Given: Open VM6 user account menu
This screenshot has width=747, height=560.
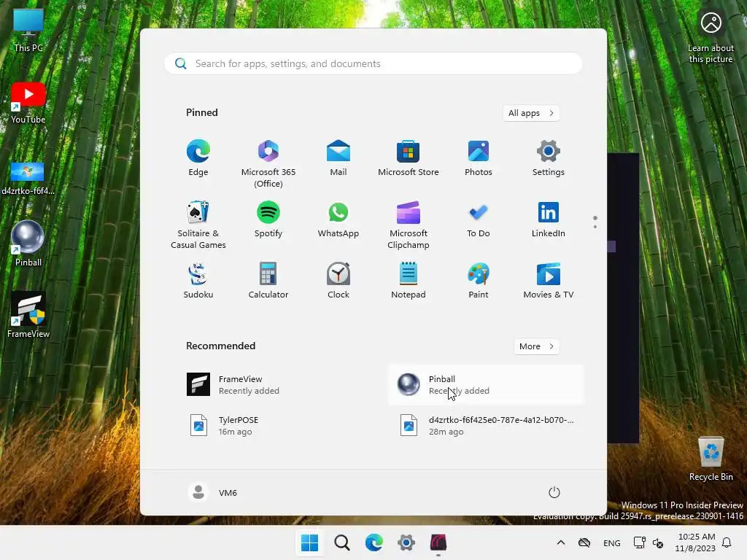Looking at the screenshot, I should (213, 492).
